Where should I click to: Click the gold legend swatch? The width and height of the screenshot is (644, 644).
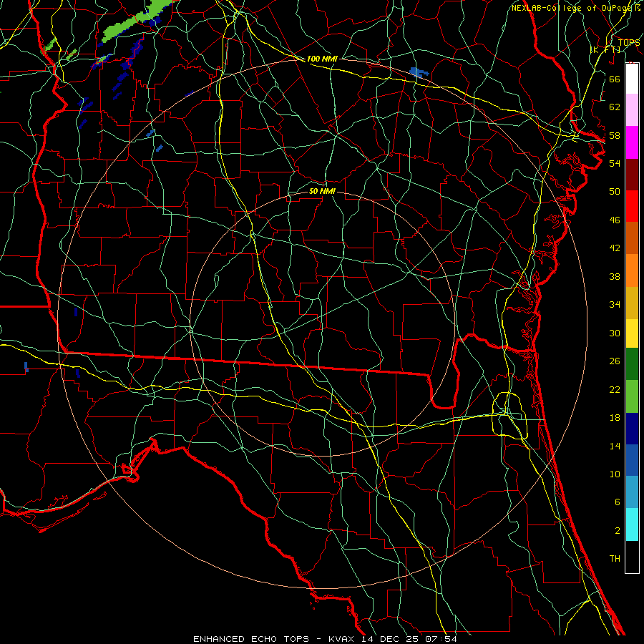632,303
